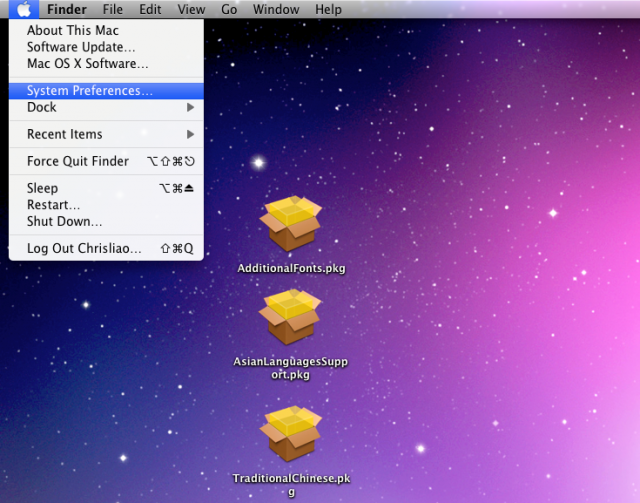Open the File menu
Viewport: 640px width, 503px height.
pos(113,9)
